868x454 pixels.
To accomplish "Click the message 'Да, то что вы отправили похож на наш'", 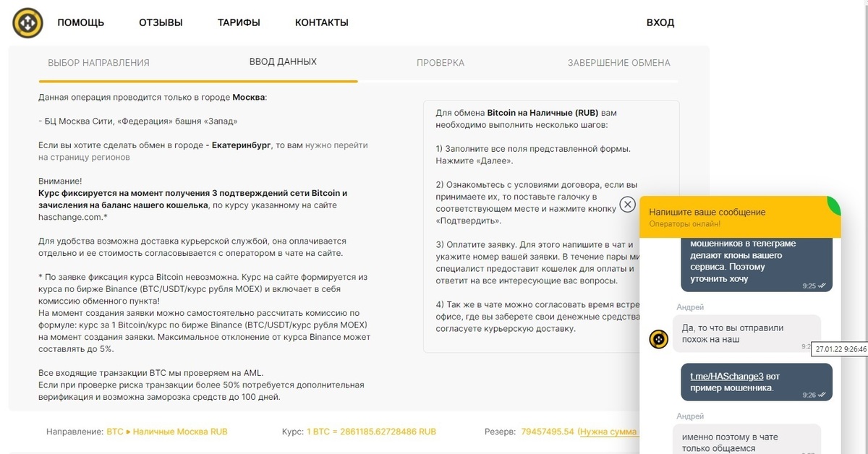I will [x=746, y=333].
